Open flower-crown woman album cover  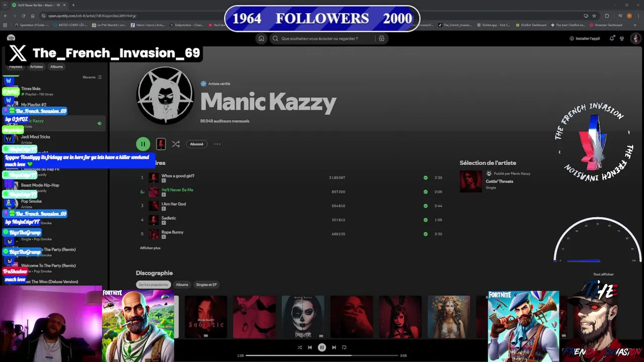[449, 317]
